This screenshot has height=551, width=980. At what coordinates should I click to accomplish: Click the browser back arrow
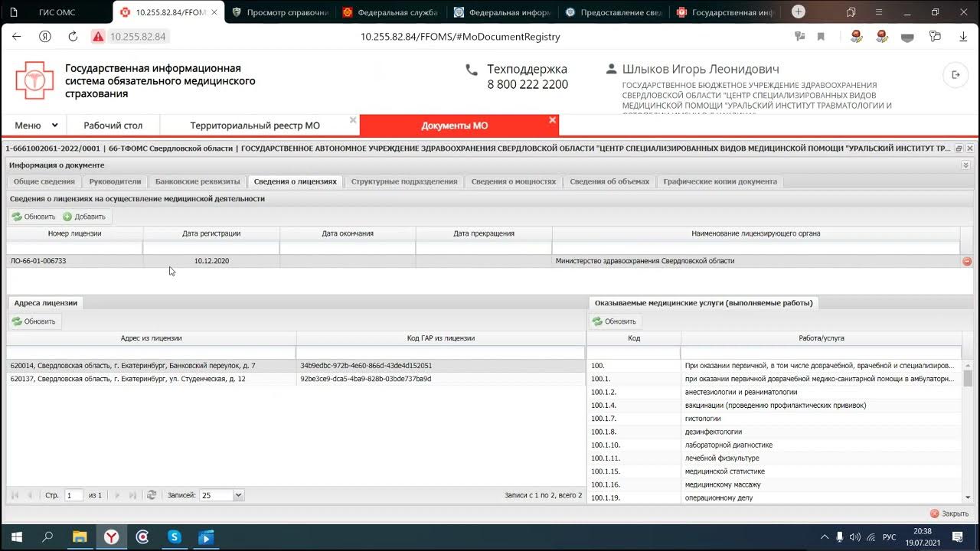[17, 37]
